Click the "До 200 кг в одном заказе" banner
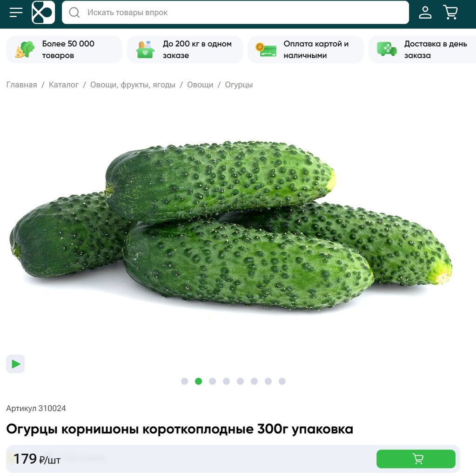This screenshot has width=476, height=476. (185, 49)
